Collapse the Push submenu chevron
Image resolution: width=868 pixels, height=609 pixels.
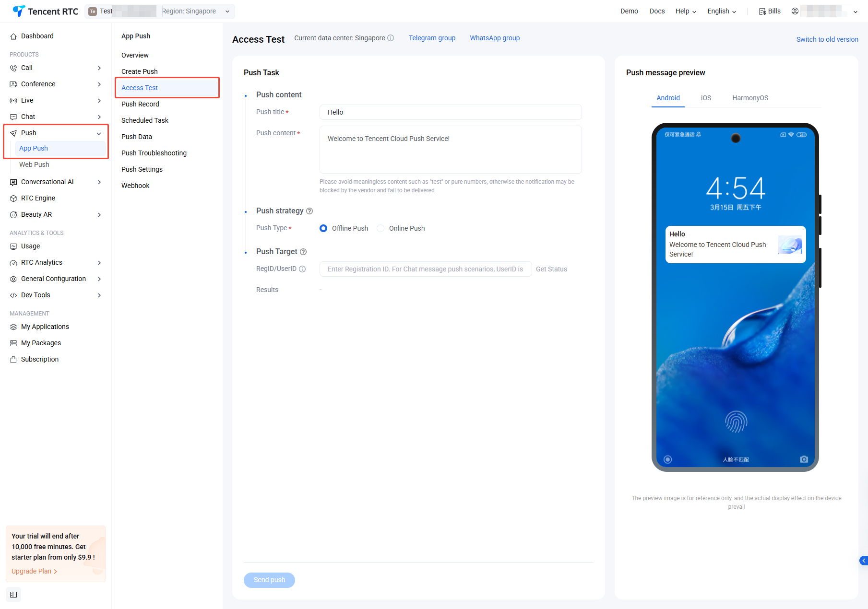99,133
